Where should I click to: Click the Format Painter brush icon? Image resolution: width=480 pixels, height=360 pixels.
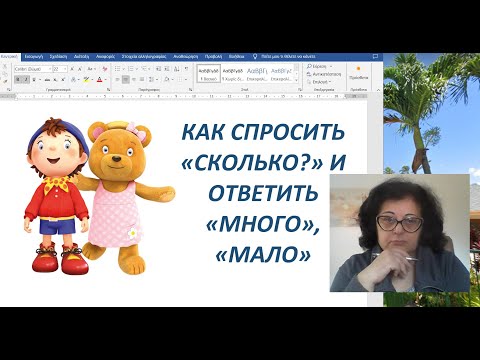(x=5, y=81)
